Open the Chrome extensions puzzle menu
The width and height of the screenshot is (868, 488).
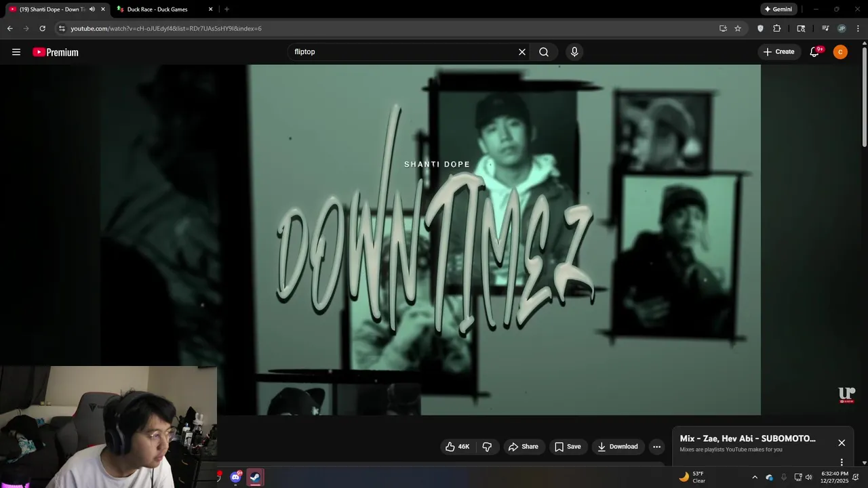(777, 28)
